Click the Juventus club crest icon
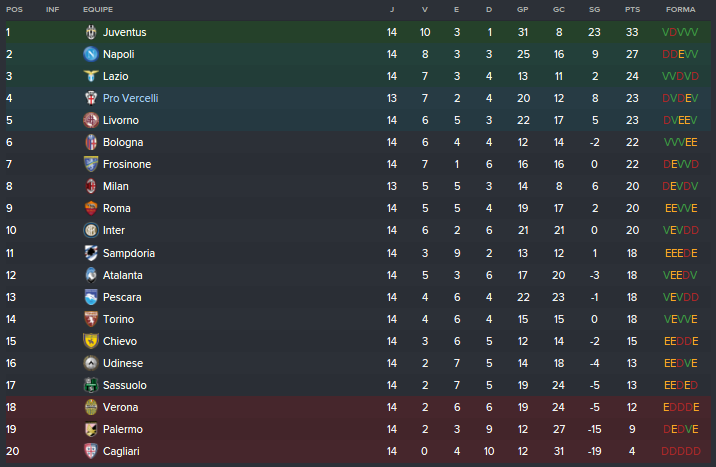 91,32
